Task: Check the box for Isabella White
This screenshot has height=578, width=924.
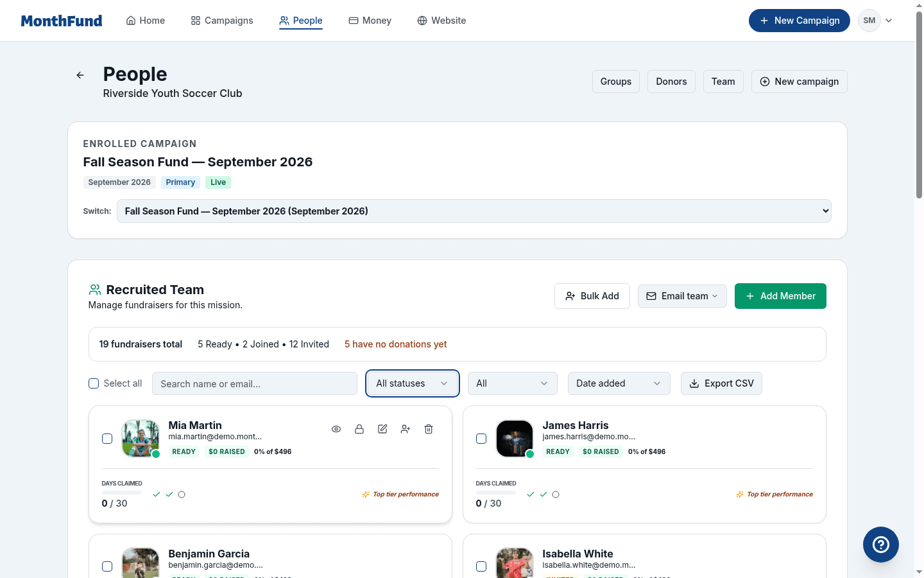Action: point(481,566)
